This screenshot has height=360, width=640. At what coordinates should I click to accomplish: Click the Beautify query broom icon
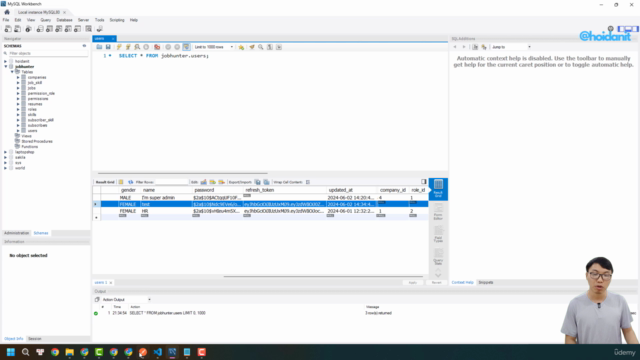pos(252,47)
